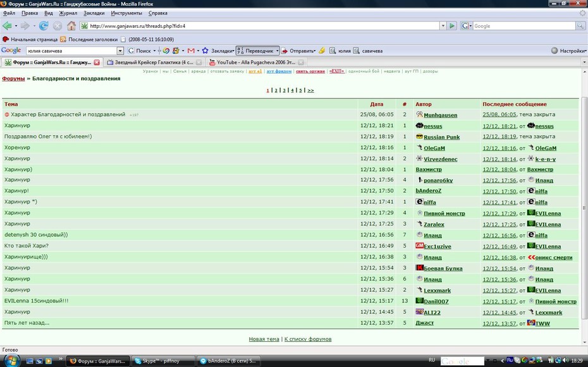588x367 pixels.
Task: Click the green Go arrow beside the address bar
Action: (x=452, y=26)
